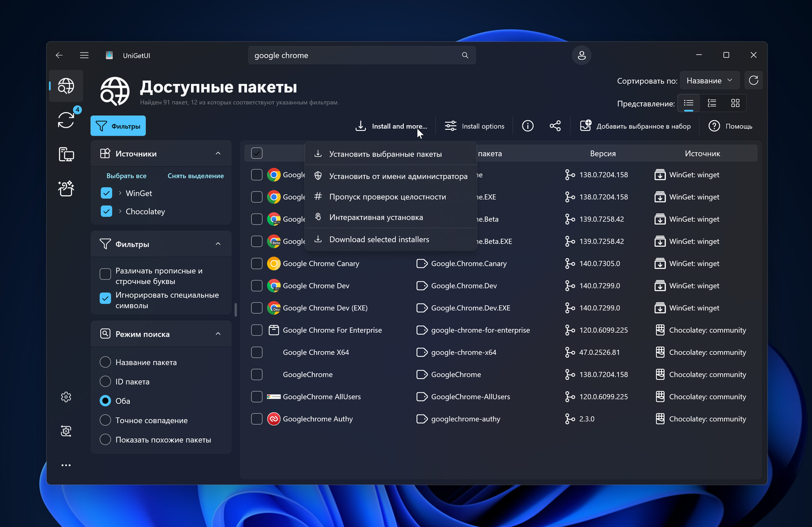Image resolution: width=812 pixels, height=527 pixels.
Task: Click the 'Снять выделение' link
Action: click(x=196, y=176)
